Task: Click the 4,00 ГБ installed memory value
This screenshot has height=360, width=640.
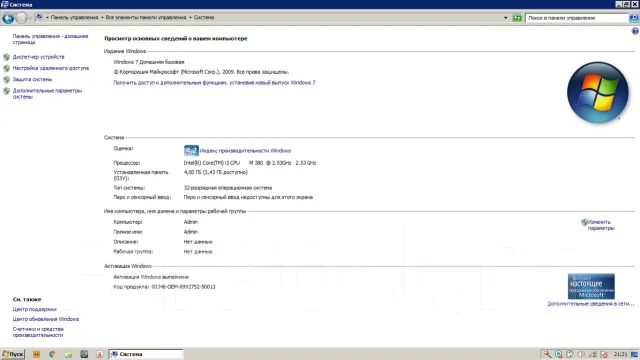Action: (216, 172)
